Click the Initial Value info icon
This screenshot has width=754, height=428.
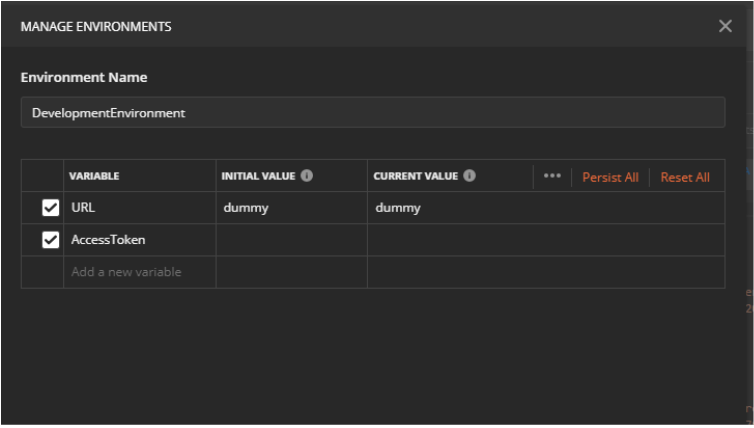click(x=307, y=176)
